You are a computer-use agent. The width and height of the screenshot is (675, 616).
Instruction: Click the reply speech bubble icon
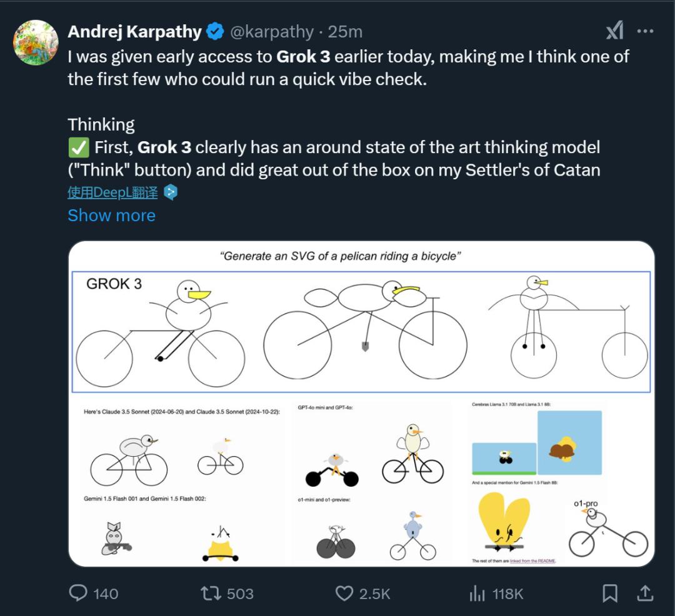click(78, 593)
